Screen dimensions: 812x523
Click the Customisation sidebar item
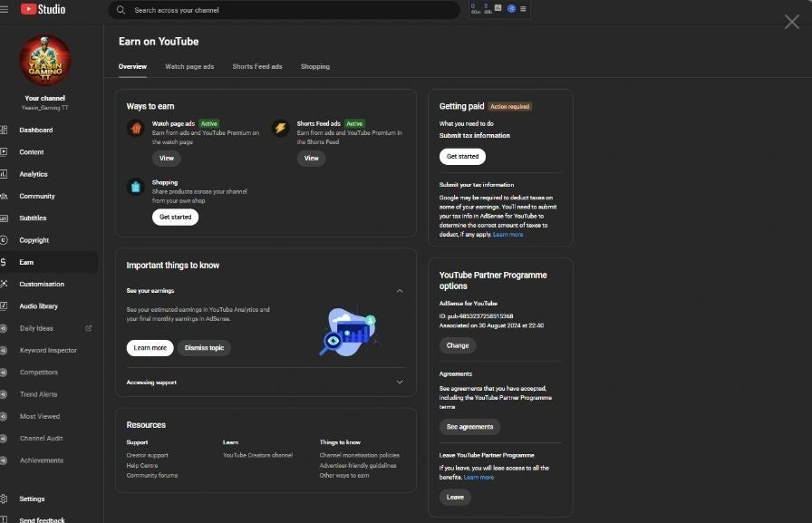42,284
